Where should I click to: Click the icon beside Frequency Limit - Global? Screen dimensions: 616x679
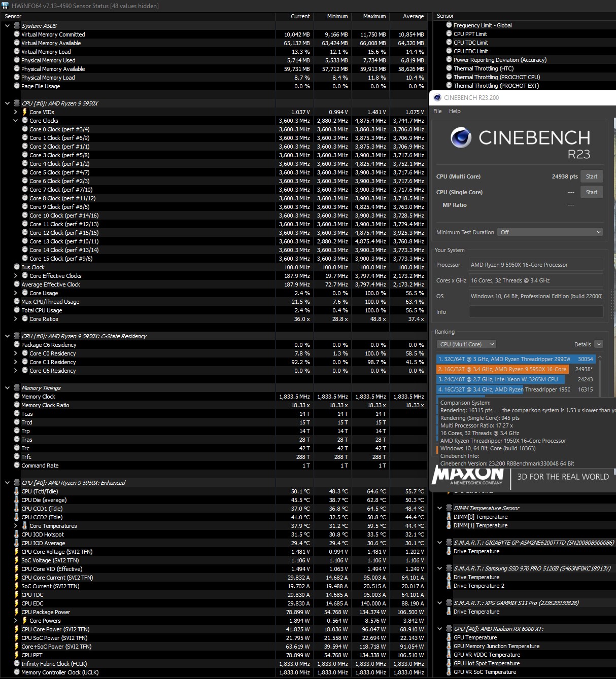tap(449, 25)
